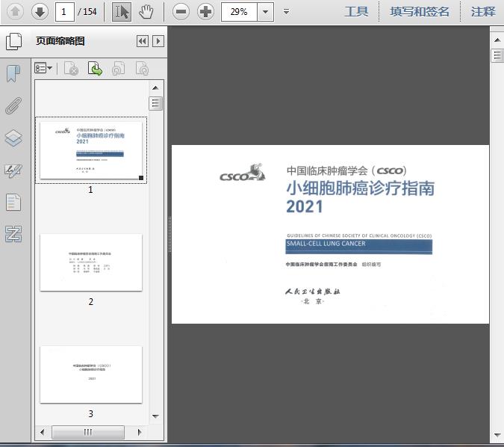The image size is (504, 447).
Task: Zoom in with the plus button
Action: click(206, 12)
